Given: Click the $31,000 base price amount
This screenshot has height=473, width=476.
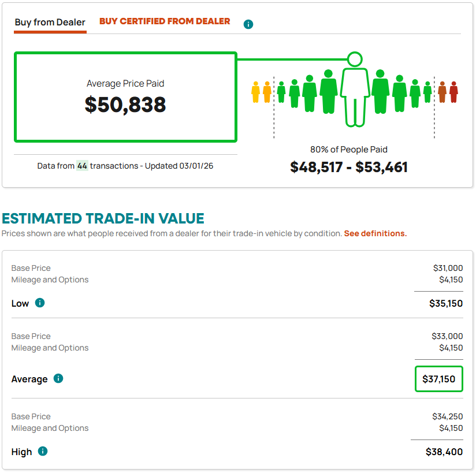Looking at the screenshot, I should click(448, 268).
